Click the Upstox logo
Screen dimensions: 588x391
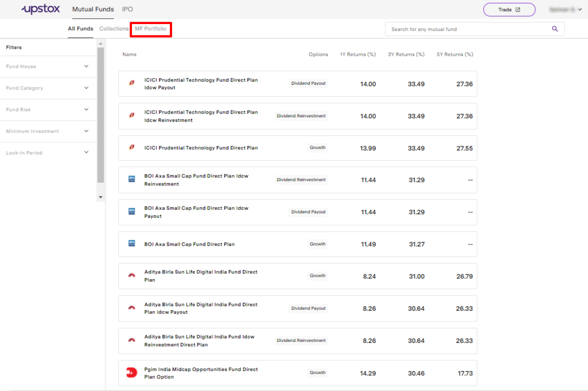pos(40,9)
